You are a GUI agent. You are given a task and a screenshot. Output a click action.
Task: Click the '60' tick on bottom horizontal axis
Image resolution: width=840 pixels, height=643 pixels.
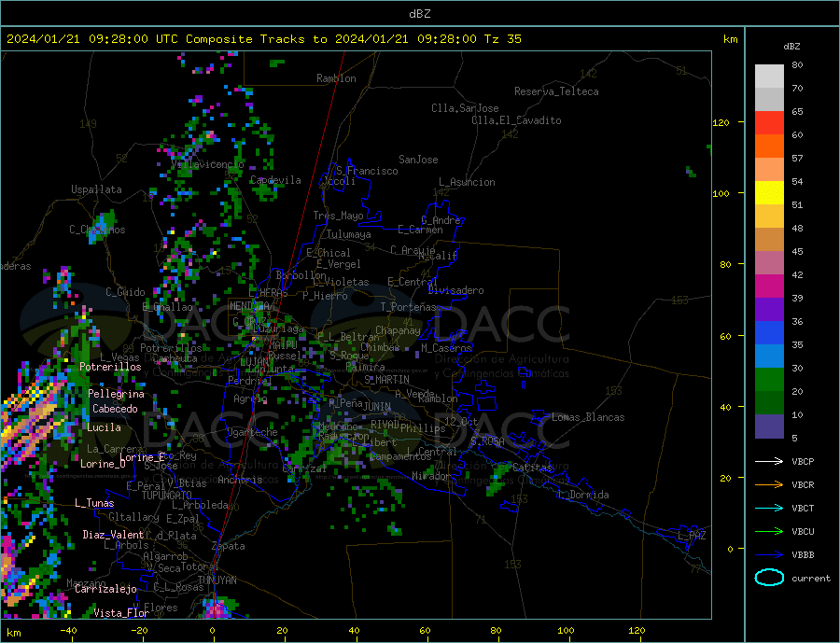425,631
